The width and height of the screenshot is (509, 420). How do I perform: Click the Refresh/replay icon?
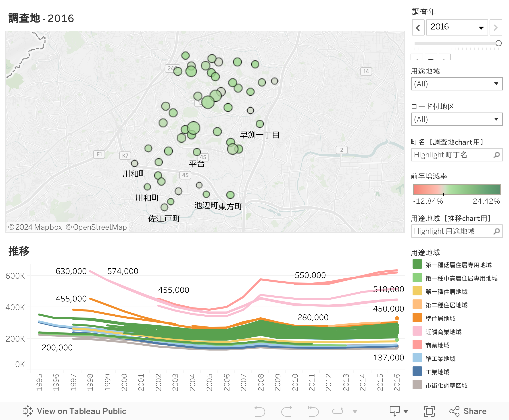tap(338, 411)
